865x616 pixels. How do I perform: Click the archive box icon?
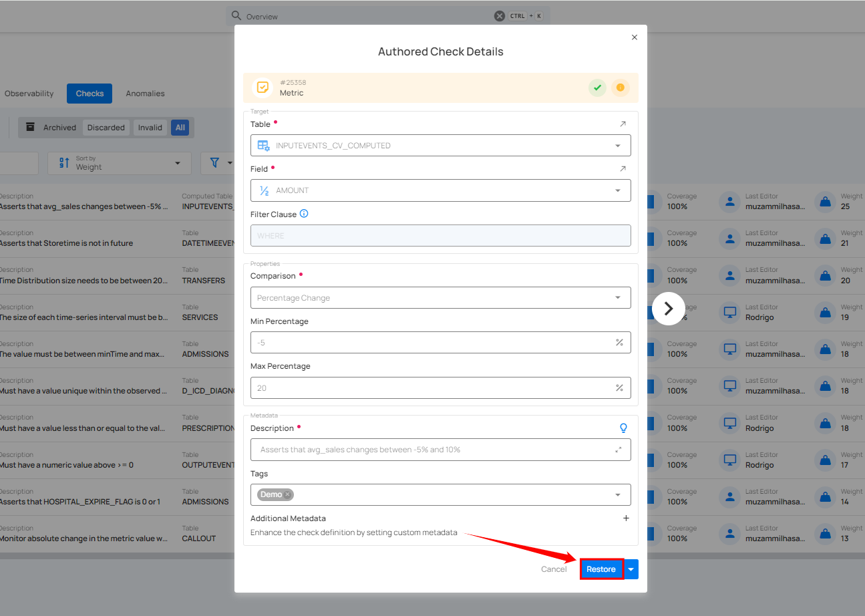pyautogui.click(x=30, y=127)
